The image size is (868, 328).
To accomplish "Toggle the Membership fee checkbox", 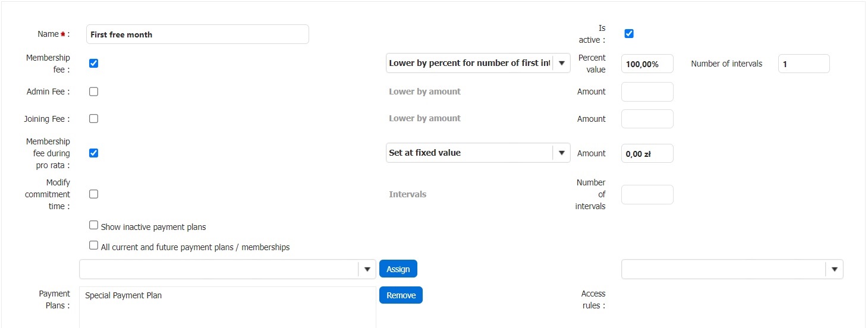I will click(93, 63).
